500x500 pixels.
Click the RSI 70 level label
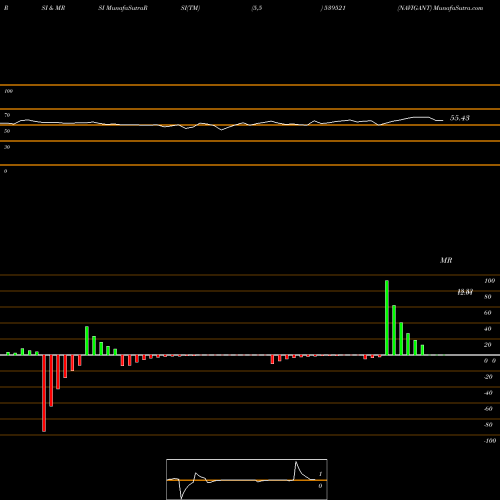pos(7,115)
